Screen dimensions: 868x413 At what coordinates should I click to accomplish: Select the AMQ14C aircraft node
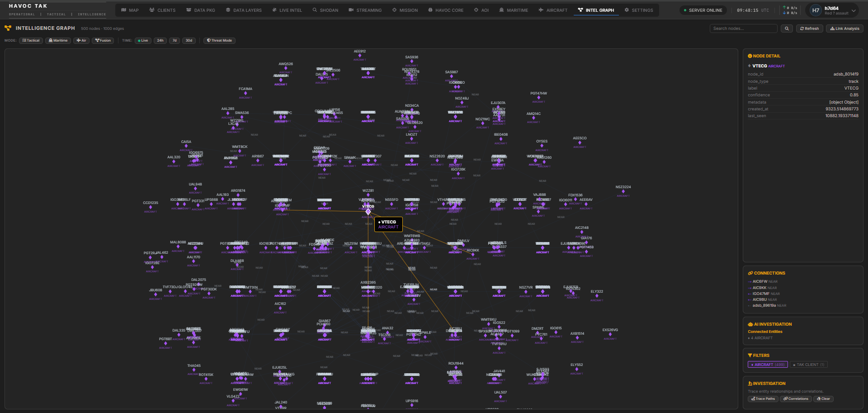(x=533, y=118)
